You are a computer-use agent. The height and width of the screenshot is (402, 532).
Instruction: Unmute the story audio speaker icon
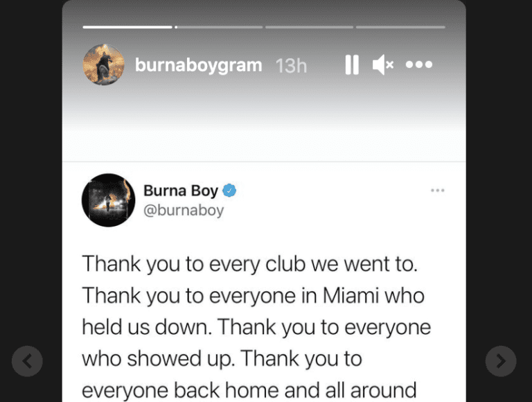tap(382, 64)
